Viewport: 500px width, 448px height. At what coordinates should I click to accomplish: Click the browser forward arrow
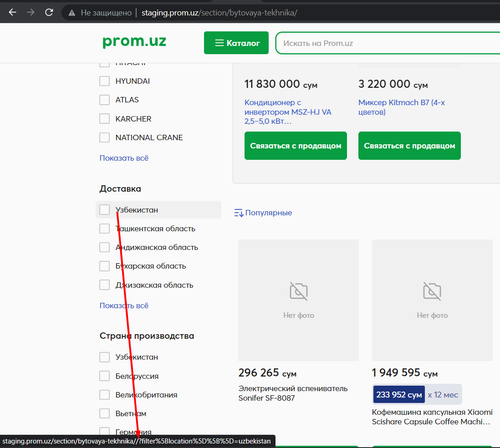31,13
